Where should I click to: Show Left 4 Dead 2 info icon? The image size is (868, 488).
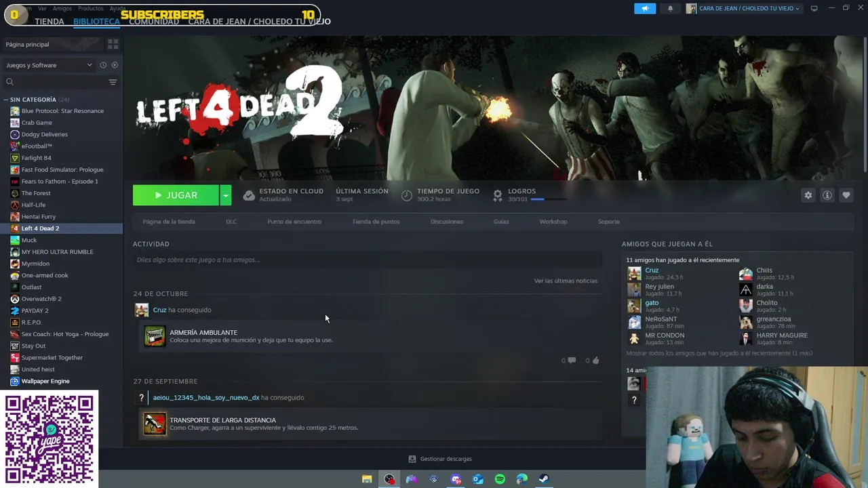click(x=827, y=195)
